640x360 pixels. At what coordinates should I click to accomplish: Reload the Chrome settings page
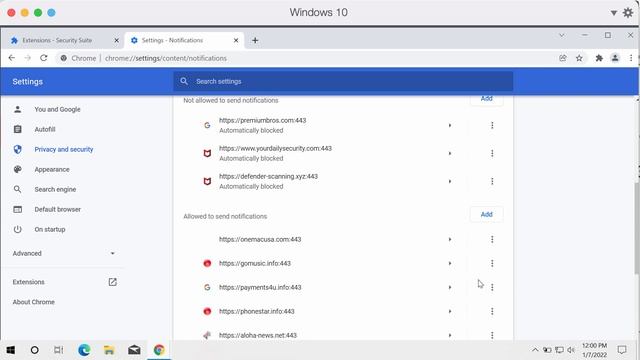pos(44,58)
